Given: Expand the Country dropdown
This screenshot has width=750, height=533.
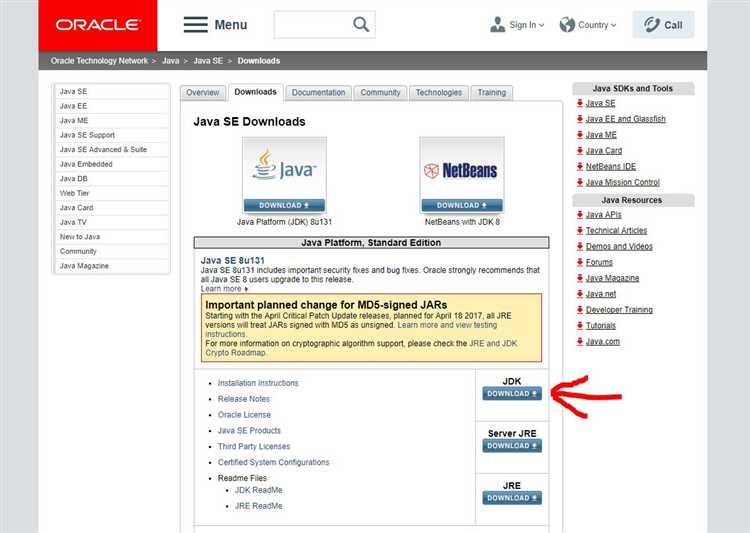Looking at the screenshot, I should coord(613,25).
